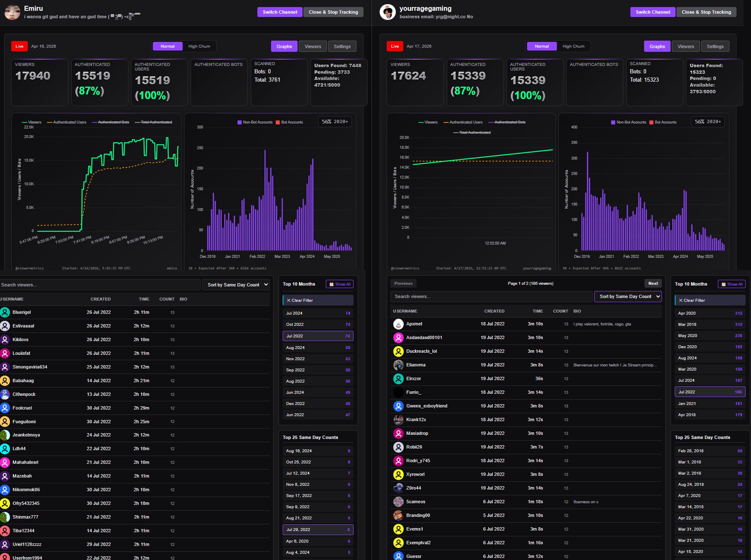The image size is (751, 560).
Task: Toggle Normal mode for yourragegaming
Action: [x=542, y=46]
